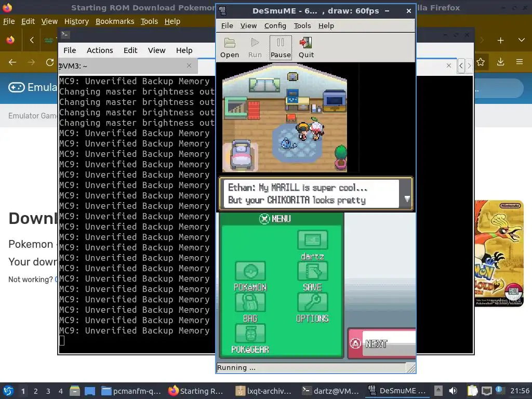Switch to workspace 4
The width and height of the screenshot is (532, 399).
[x=60, y=391]
